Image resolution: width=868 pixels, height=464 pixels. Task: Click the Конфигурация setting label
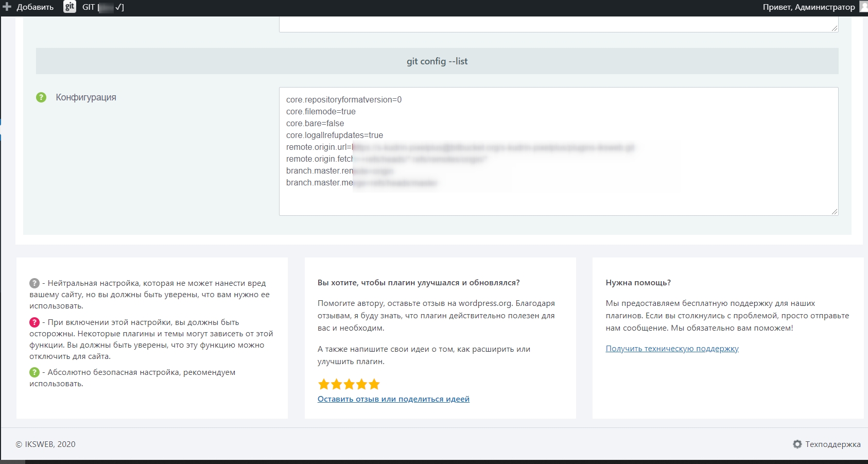click(x=86, y=97)
